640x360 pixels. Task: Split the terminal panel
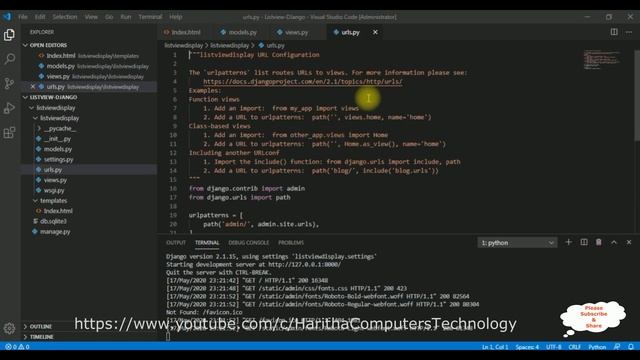point(584,242)
